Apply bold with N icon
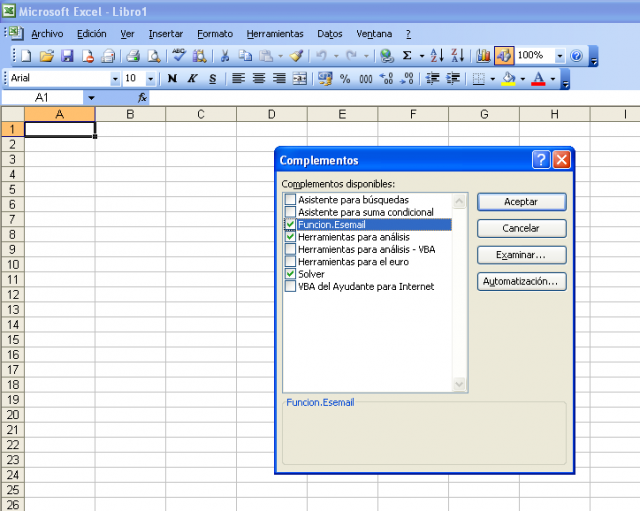This screenshot has height=511, width=640. click(172, 78)
